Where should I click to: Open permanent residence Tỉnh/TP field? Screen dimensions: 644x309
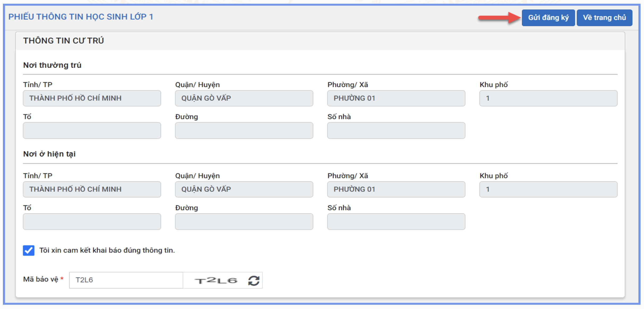click(x=92, y=98)
